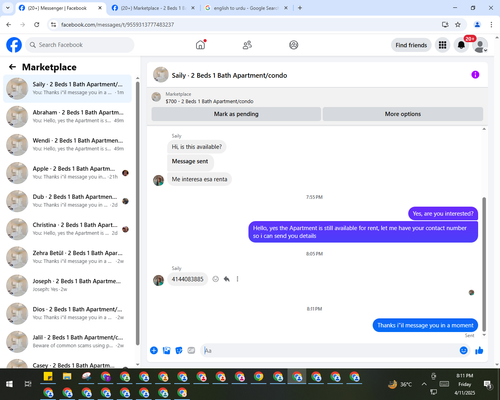The height and width of the screenshot is (400, 500).
Task: Click the phone number message 4144083885
Action: pos(187,279)
